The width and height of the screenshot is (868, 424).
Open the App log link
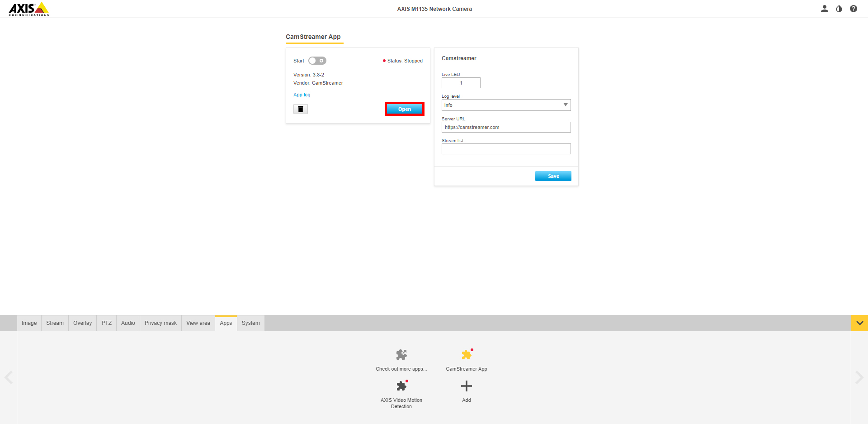pyautogui.click(x=302, y=95)
